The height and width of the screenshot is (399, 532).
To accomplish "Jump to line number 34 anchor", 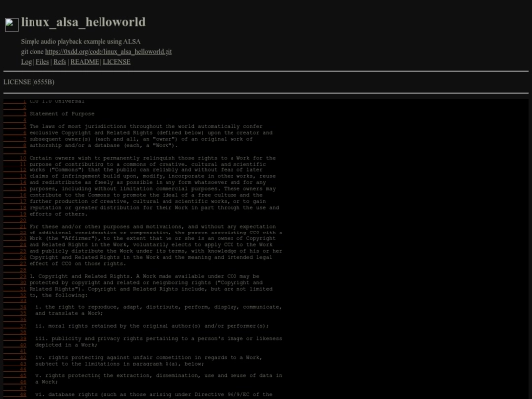I will click(15, 307).
